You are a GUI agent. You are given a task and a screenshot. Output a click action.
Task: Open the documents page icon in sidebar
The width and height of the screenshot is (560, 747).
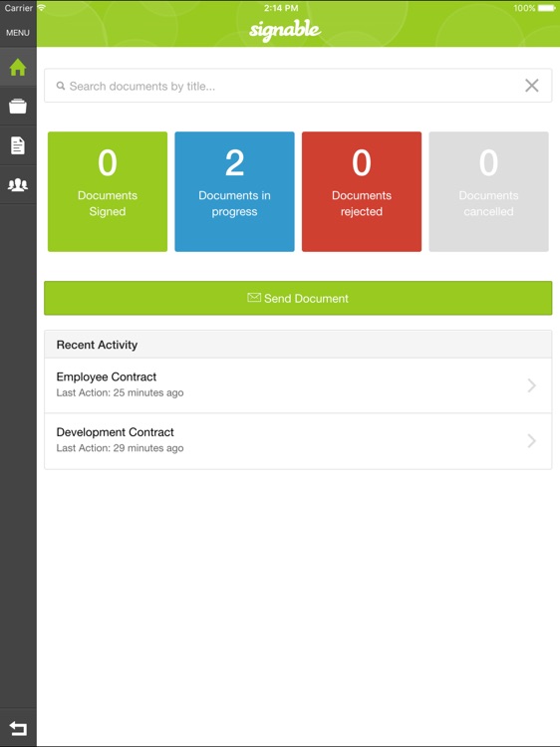point(18,145)
